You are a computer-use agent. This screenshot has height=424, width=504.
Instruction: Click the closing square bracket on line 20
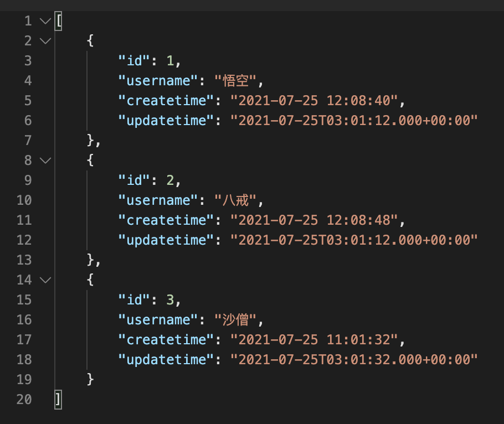coord(58,400)
